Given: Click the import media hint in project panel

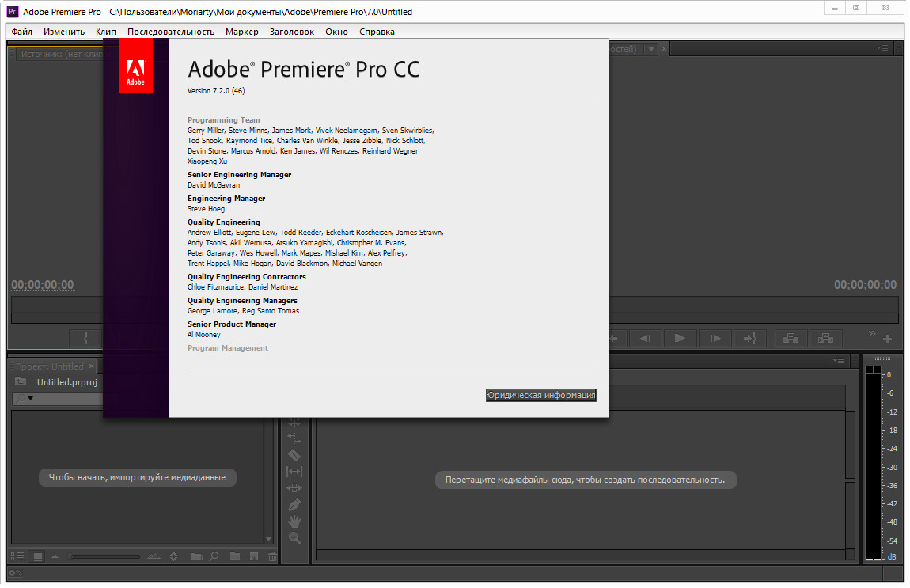Looking at the screenshot, I should [137, 477].
